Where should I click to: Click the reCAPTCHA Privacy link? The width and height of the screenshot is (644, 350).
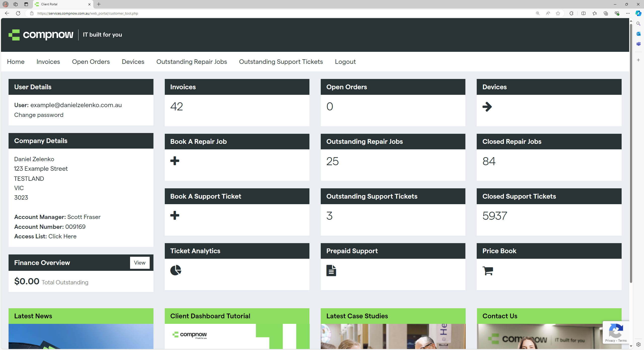coord(610,340)
